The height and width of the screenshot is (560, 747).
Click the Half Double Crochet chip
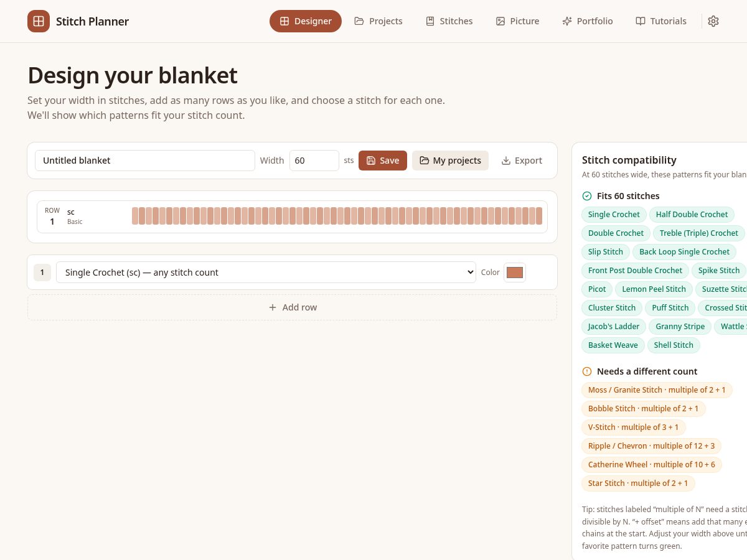692,215
